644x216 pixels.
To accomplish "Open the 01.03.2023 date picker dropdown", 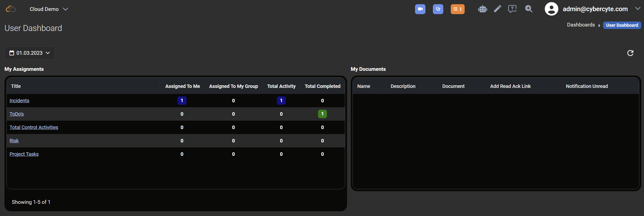I will 30,53.
